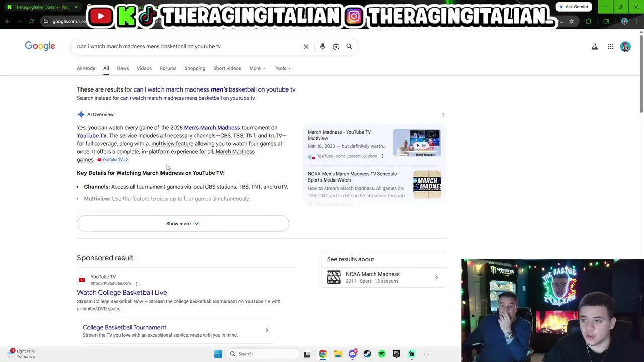Open YouTube TV +2 source chip
This screenshot has width=644, height=362.
113,160
